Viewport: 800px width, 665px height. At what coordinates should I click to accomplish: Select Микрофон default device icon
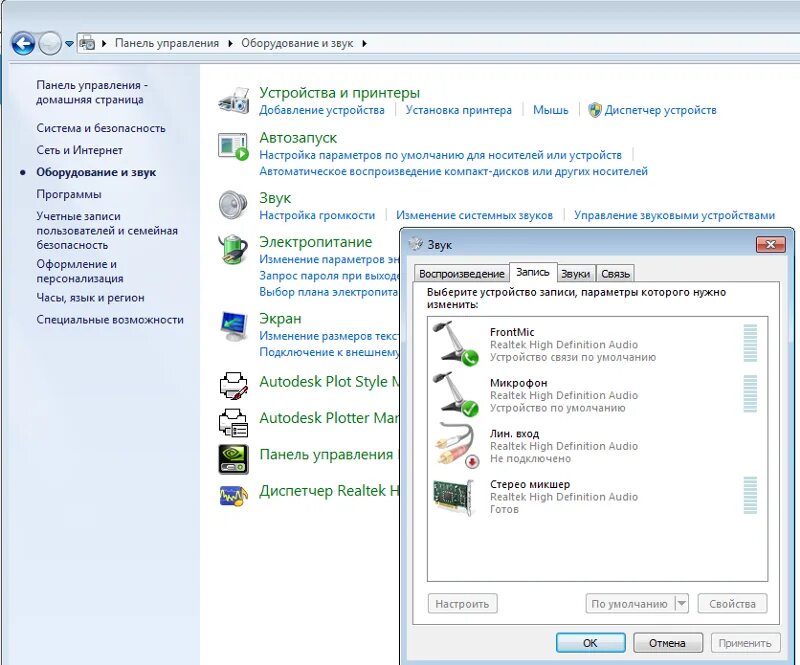456,393
